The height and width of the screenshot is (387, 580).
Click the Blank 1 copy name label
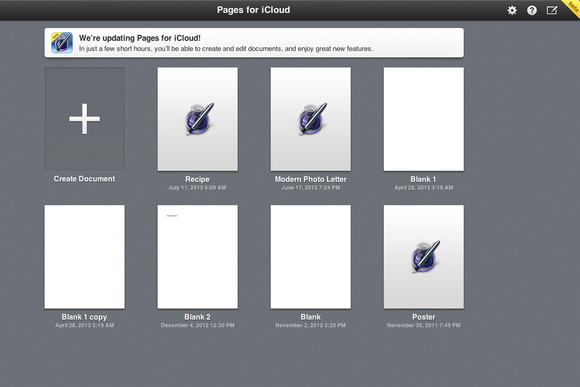click(84, 317)
